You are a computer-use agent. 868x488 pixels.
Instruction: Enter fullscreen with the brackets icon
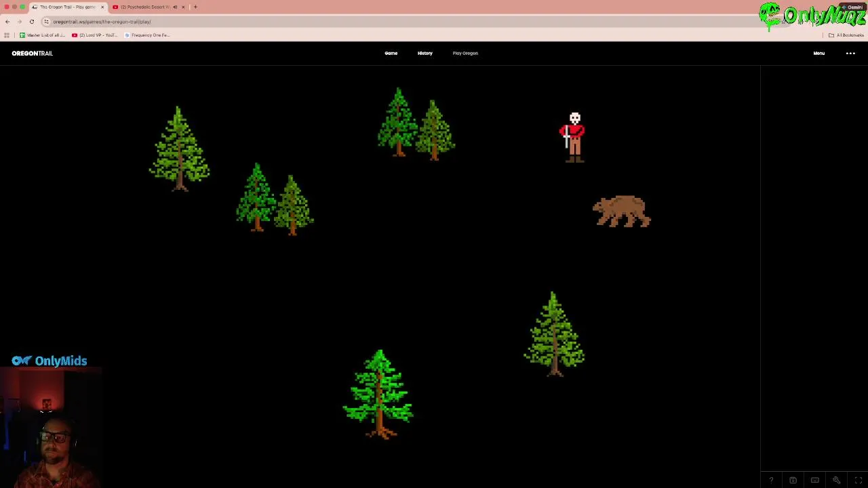coord(859,481)
